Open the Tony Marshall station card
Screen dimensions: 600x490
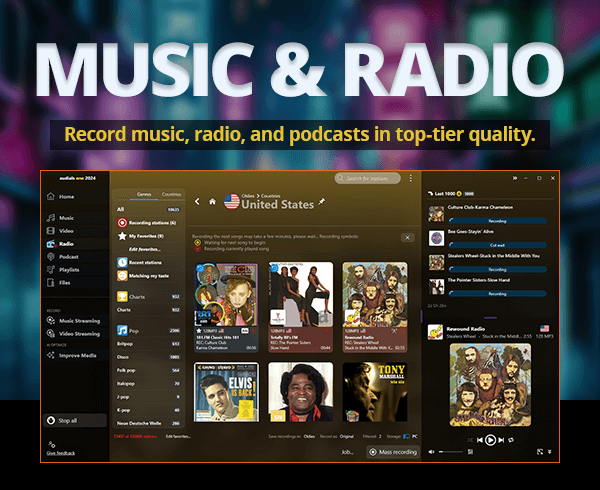[375, 392]
